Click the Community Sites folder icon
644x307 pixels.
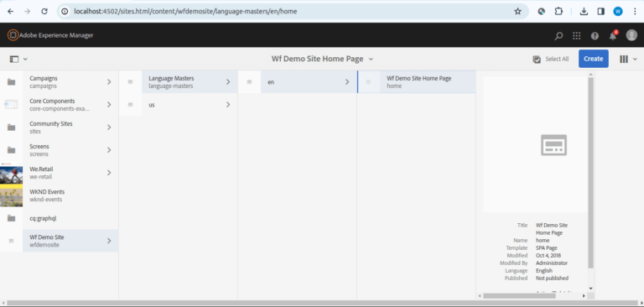[x=11, y=127]
